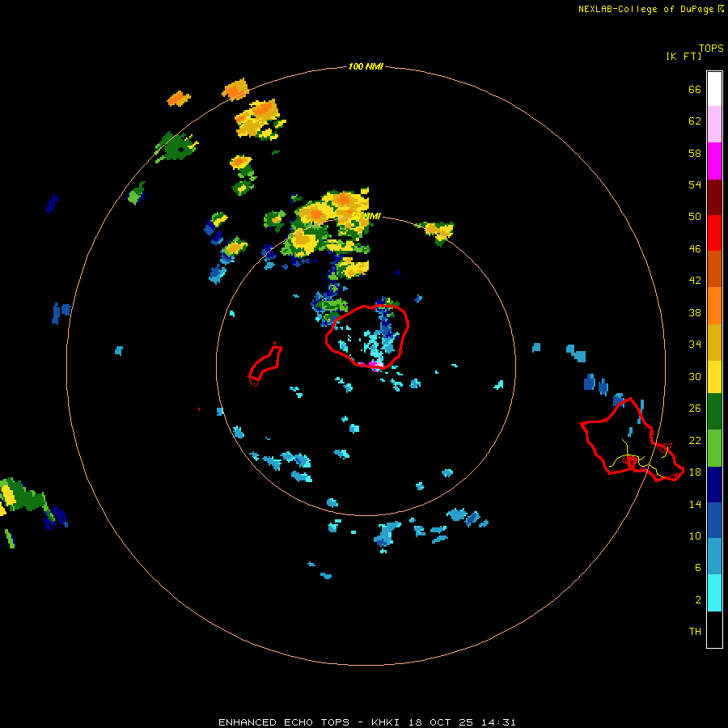Click the "ENHANCED ECHO TOPS" product title
The width and height of the screenshot is (728, 728).
pyautogui.click(x=284, y=722)
